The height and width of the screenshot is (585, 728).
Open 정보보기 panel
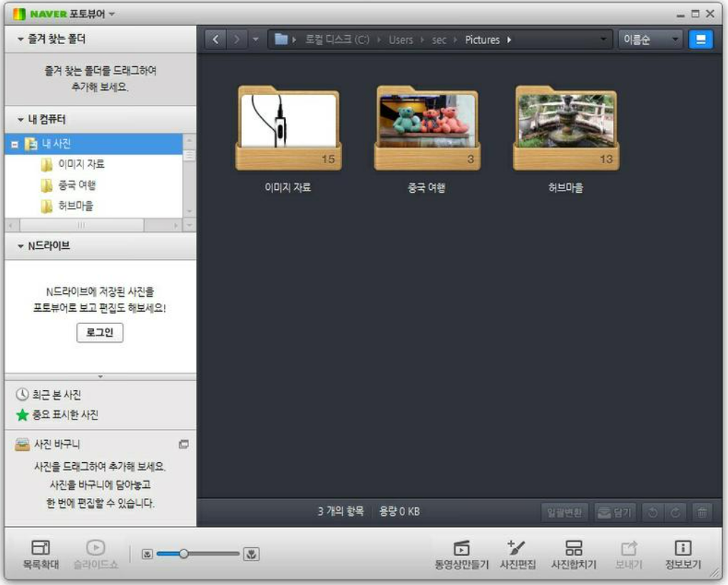point(683,555)
